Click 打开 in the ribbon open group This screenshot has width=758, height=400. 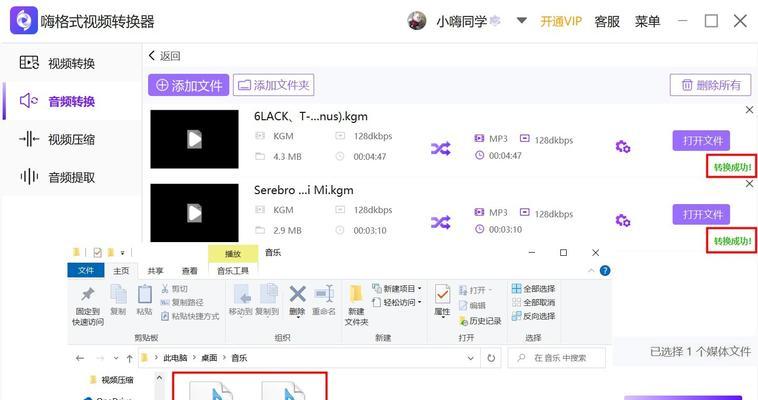pos(475,290)
